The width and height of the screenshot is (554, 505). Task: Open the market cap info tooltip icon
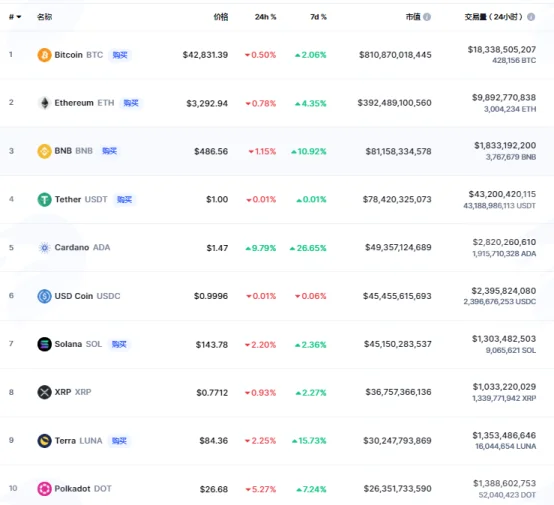[x=427, y=17]
